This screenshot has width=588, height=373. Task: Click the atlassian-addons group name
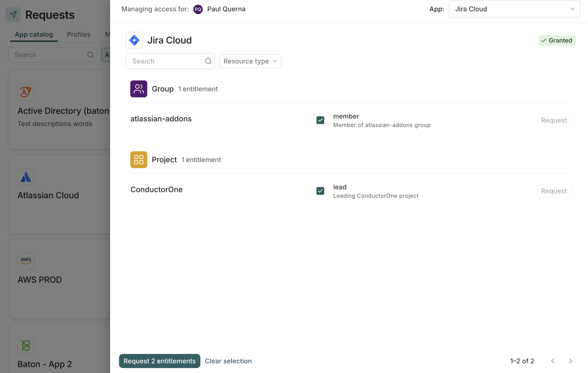click(161, 119)
